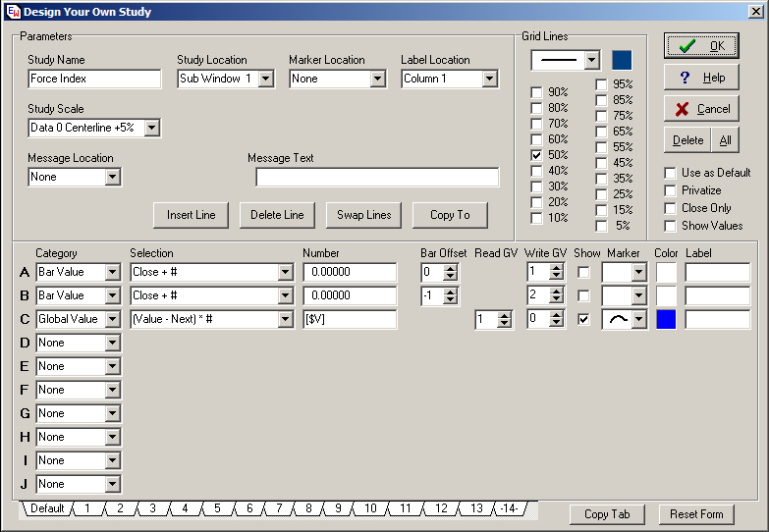Toggle Show checkbox for row C

584,319
